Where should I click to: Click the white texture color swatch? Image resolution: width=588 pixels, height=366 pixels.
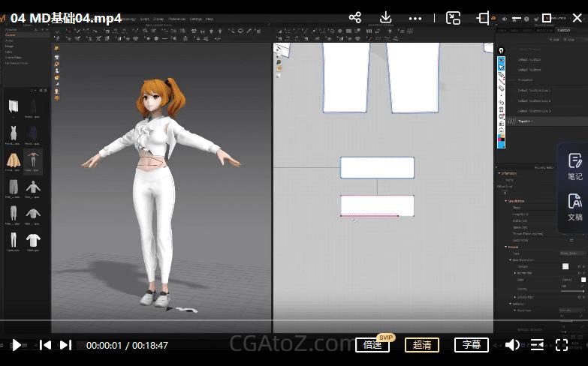click(x=565, y=266)
